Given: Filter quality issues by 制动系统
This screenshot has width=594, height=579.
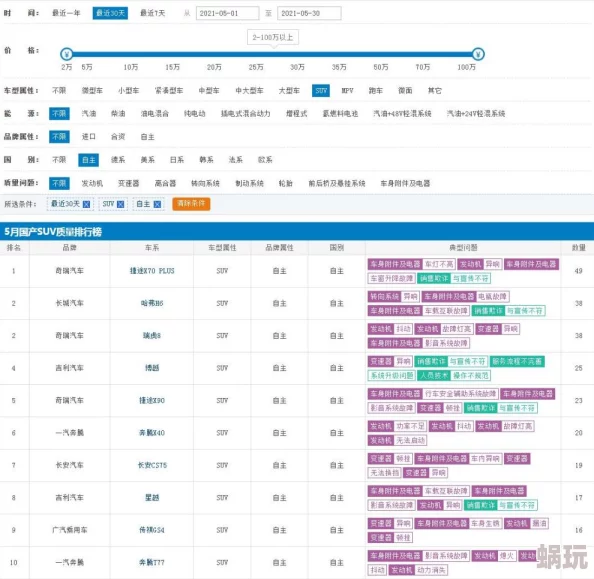Looking at the screenshot, I should click(249, 183).
